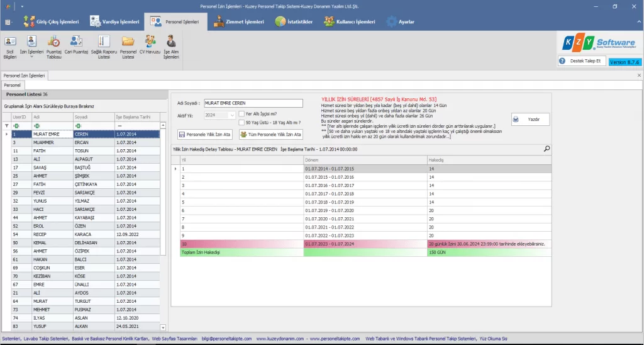Screen dimensions: 644x345
Task: Click the Destek Talep Et button
Action: 582,61
